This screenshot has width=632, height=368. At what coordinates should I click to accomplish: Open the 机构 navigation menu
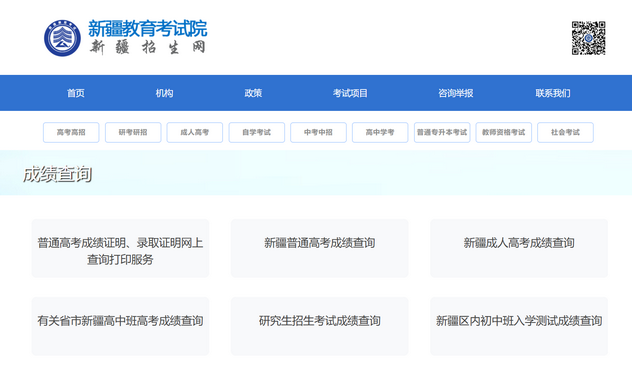[164, 93]
